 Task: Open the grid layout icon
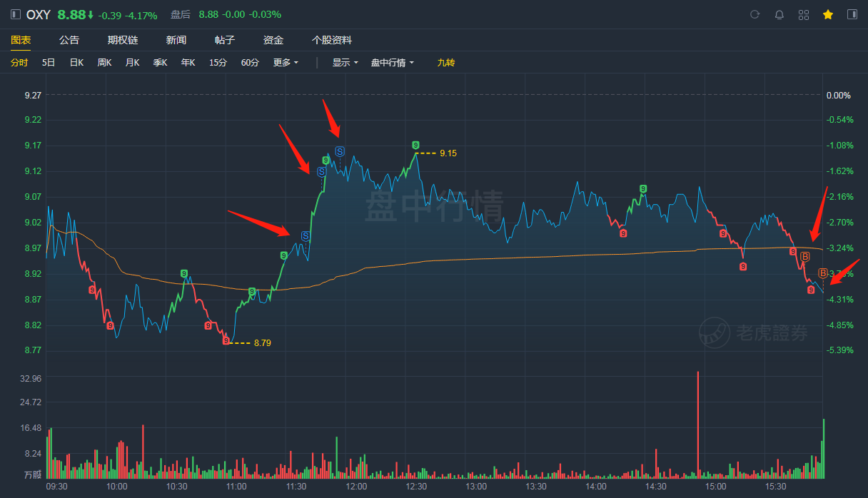click(804, 14)
